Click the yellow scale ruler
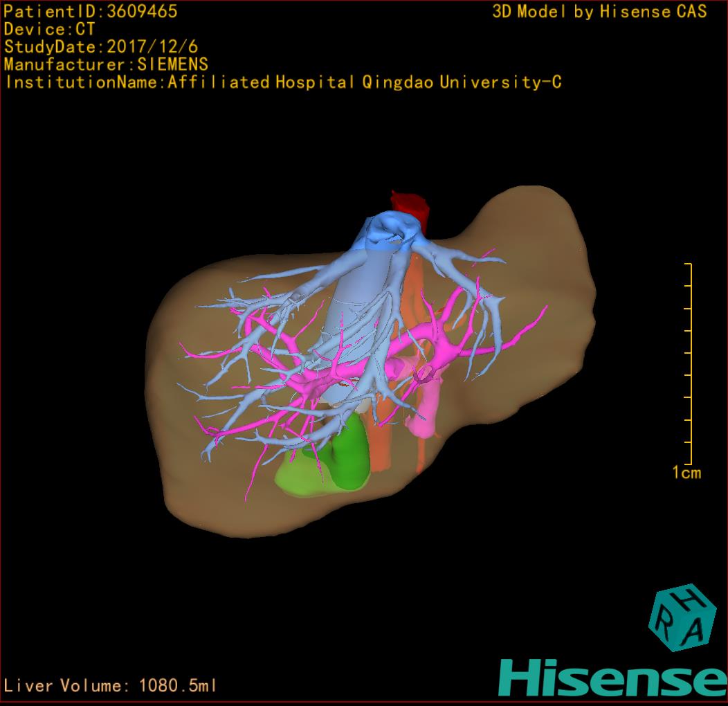The image size is (728, 706). (x=689, y=363)
